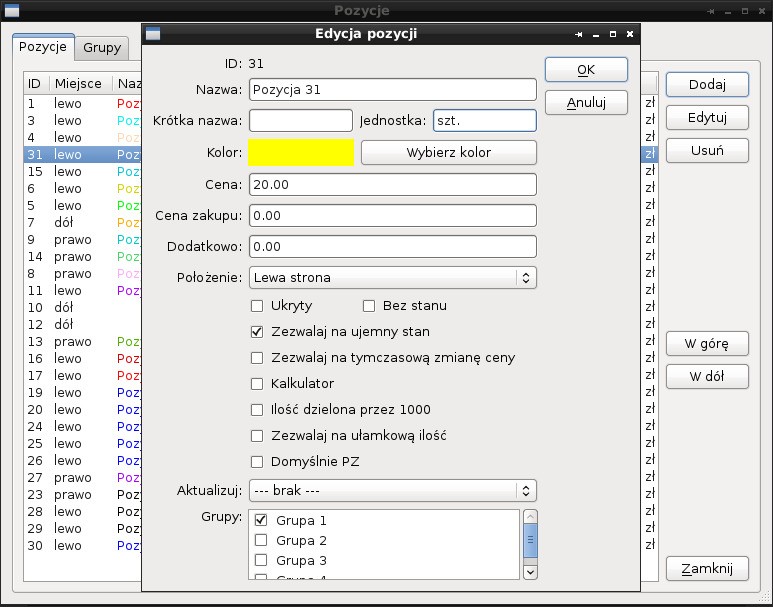
Task: Select row with ID 30 lewo
Action: tap(83, 545)
